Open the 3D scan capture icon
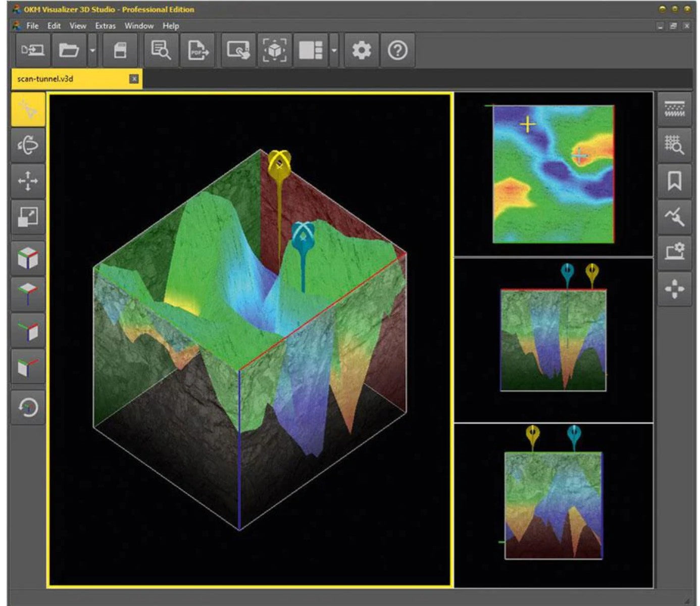Screen dimensions: 700x606 pos(274,50)
